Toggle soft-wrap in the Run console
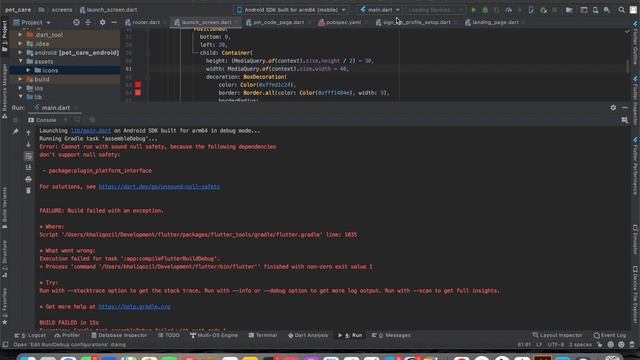Image resolution: width=640 pixels, height=360 pixels. [x=28, y=156]
